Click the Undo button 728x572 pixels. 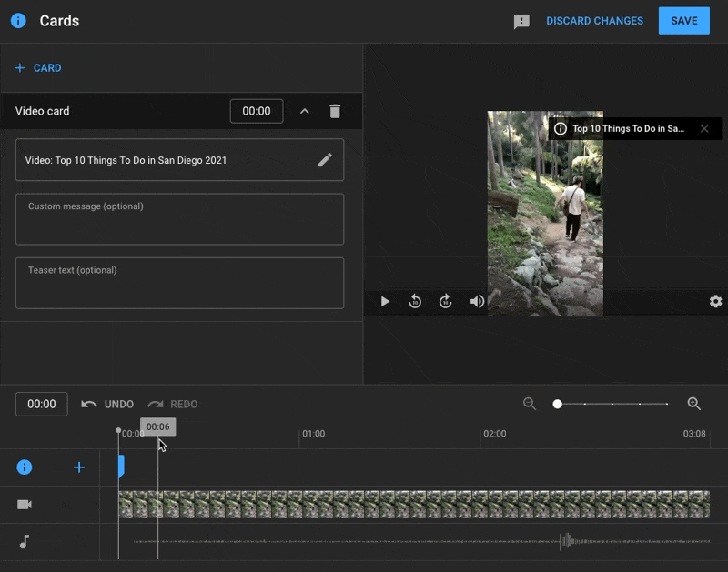pos(107,404)
